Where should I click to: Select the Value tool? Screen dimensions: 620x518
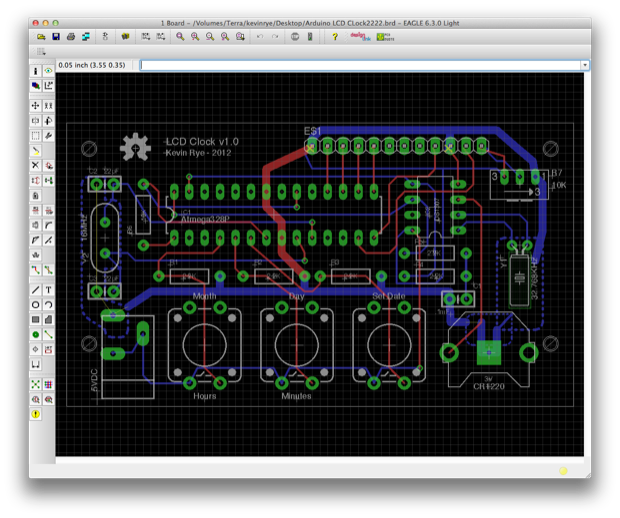(48, 210)
